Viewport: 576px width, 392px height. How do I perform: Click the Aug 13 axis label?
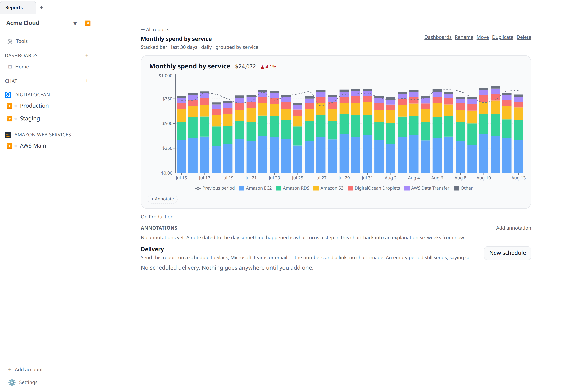[518, 178]
